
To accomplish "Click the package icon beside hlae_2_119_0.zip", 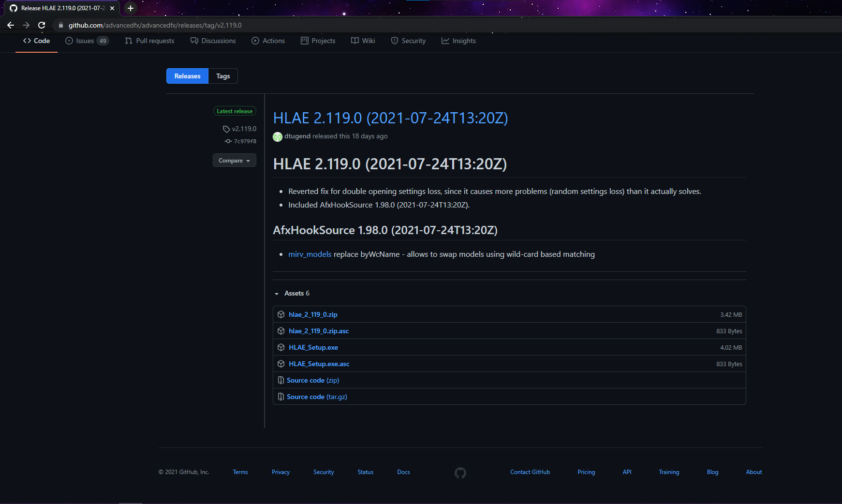I will coord(281,314).
